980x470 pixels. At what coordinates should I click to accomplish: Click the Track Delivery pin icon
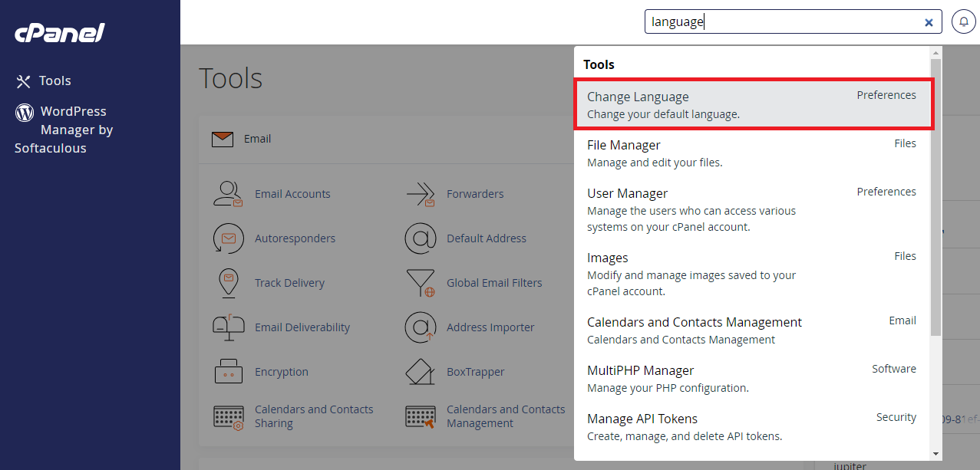(228, 283)
